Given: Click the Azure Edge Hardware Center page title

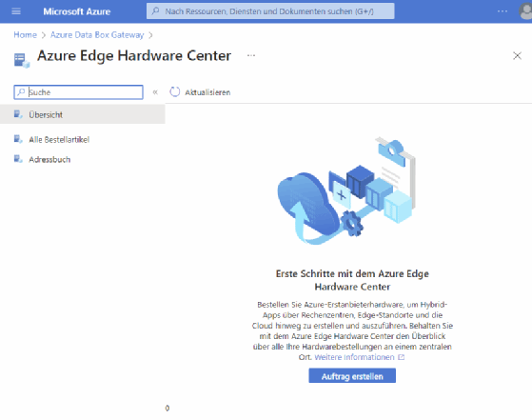Looking at the screenshot, I should pos(134,55).
